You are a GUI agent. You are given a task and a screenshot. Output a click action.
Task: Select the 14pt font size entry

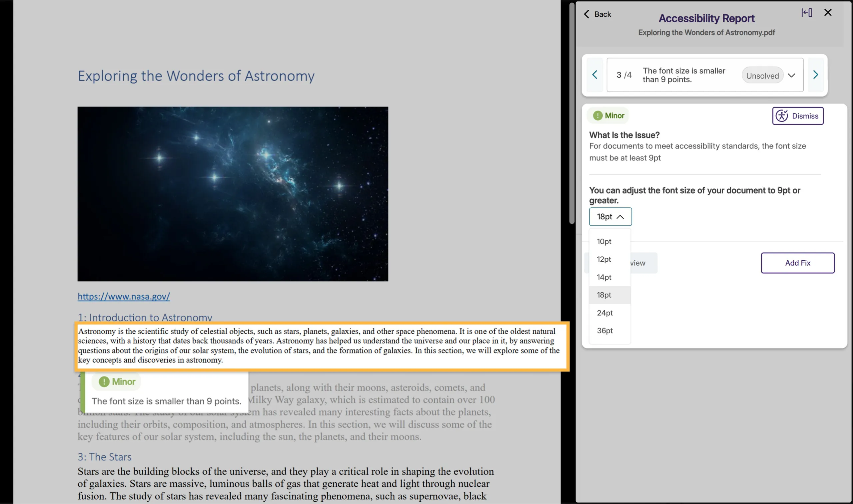[x=604, y=277]
